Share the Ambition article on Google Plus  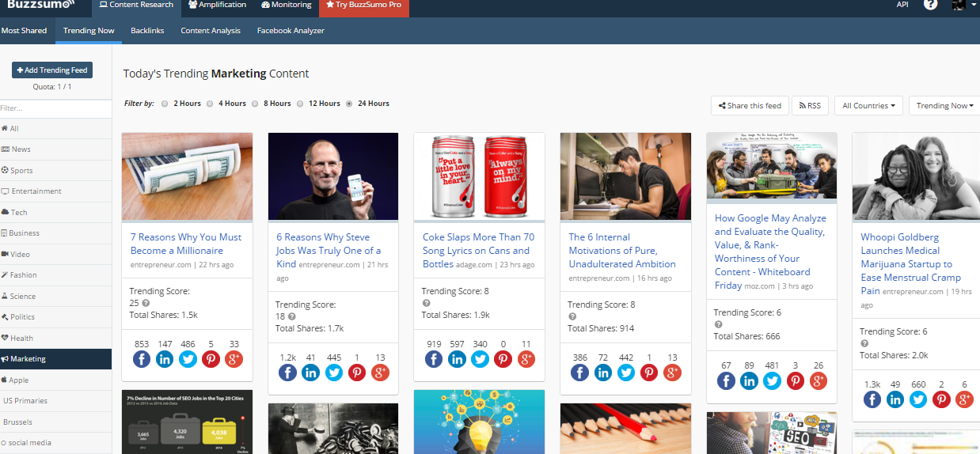[672, 373]
